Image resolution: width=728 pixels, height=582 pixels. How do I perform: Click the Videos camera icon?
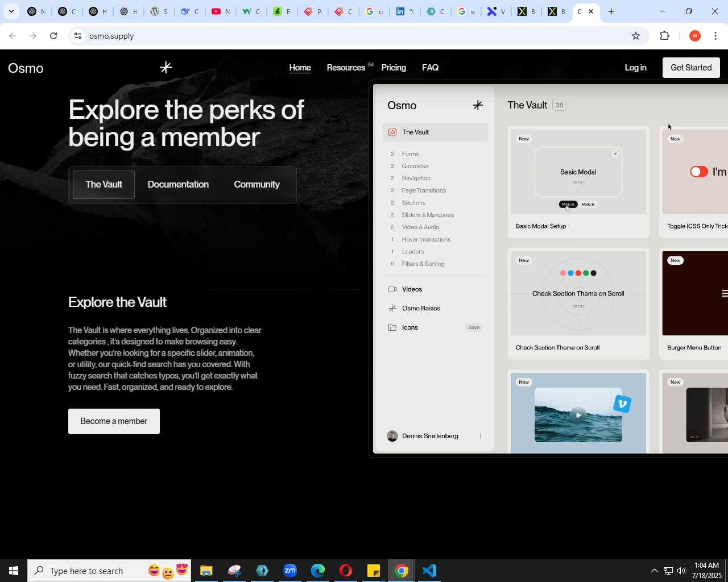[392, 289]
